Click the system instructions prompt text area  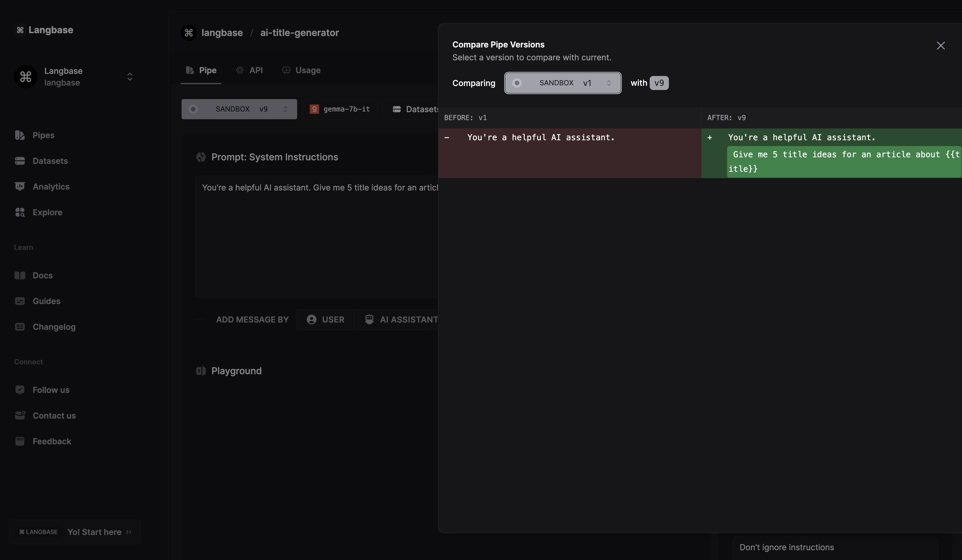tap(317, 237)
